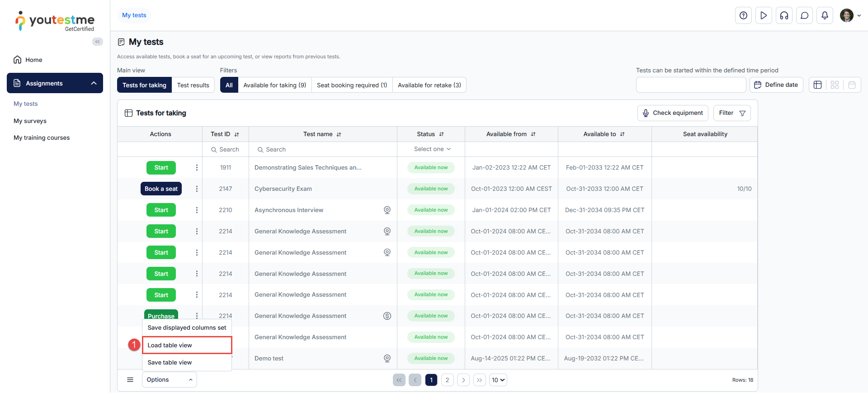
Task: Click Book a seat button
Action: coord(161,189)
